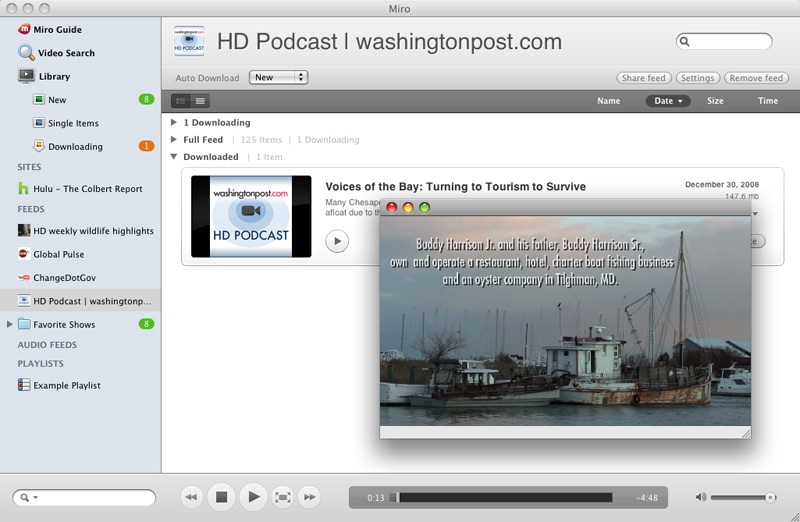Image resolution: width=800 pixels, height=522 pixels.
Task: Toggle fullscreen video mode
Action: pos(283,497)
